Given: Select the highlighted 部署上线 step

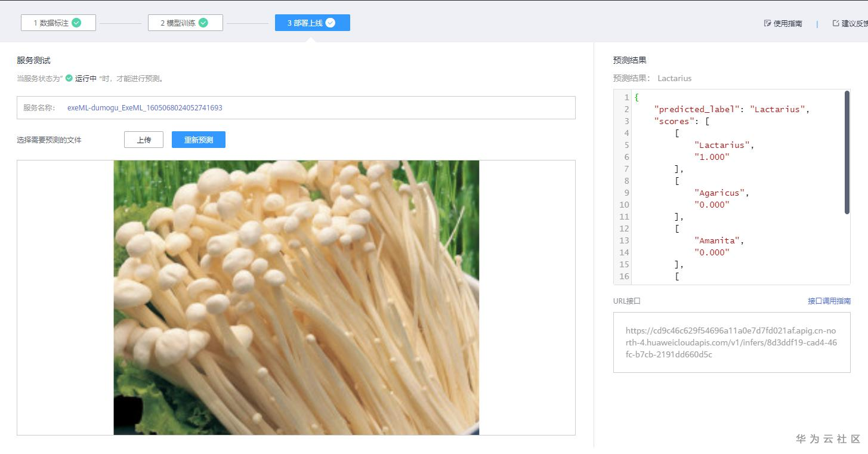Looking at the screenshot, I should [x=312, y=22].
